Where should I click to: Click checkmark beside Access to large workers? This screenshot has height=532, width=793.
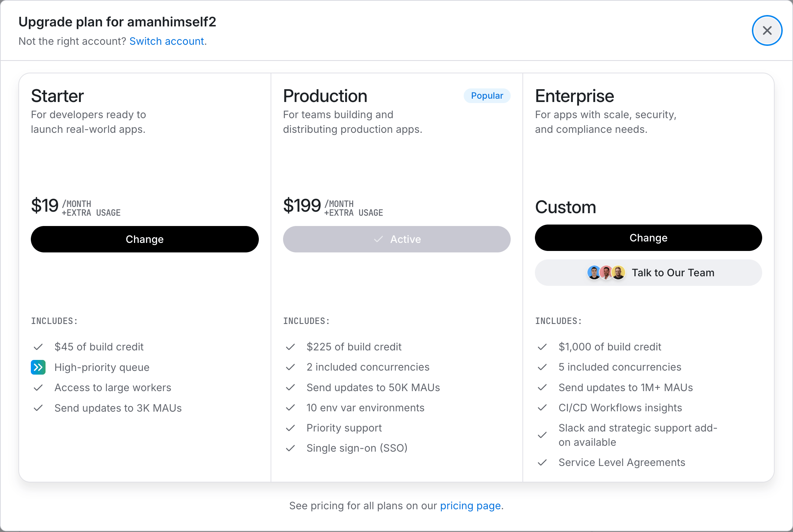pyautogui.click(x=38, y=387)
